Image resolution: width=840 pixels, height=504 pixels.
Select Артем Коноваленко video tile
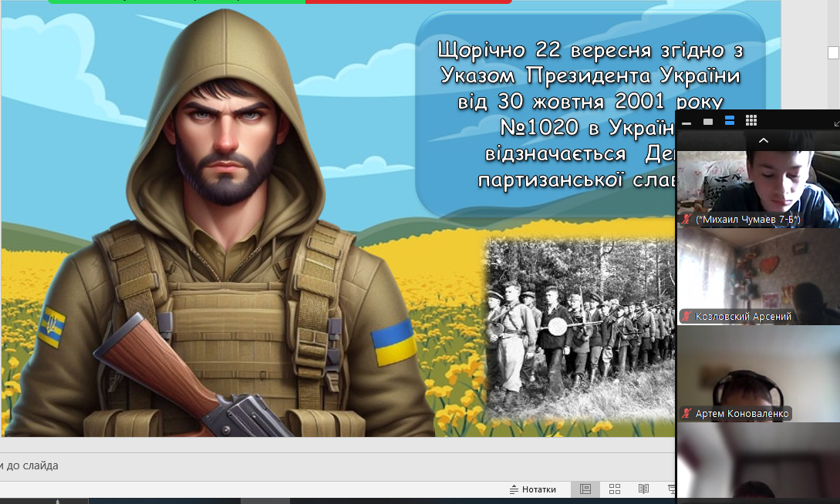pos(758,374)
